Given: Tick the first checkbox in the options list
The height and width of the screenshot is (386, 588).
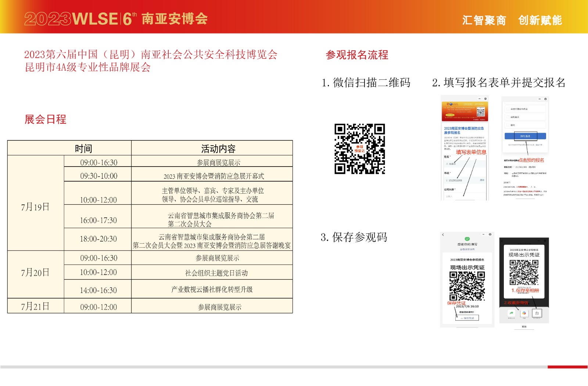Looking at the screenshot, I should (x=508, y=109).
